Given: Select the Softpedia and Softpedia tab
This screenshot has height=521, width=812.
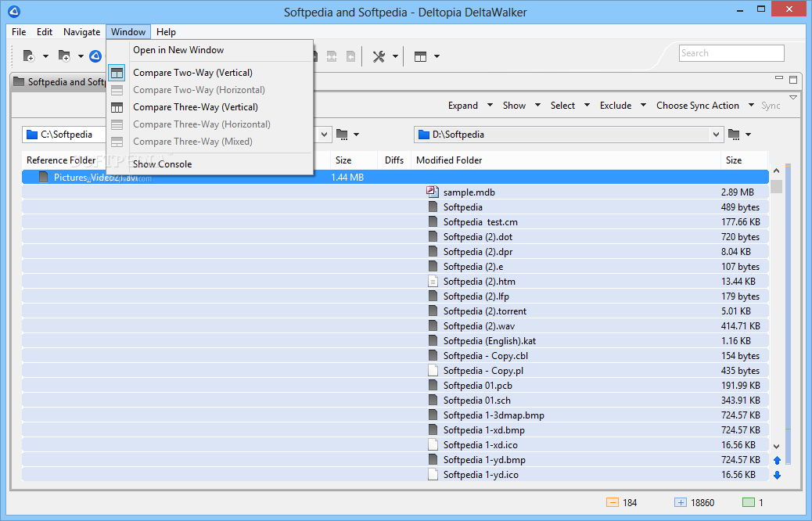Looking at the screenshot, I should coord(59,82).
